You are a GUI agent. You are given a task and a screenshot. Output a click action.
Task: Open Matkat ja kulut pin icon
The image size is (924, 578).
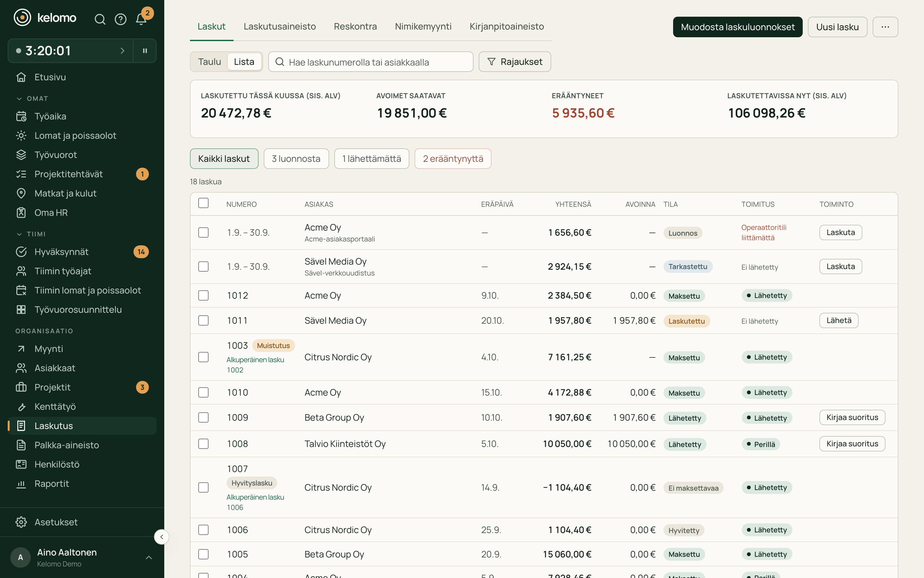(21, 193)
